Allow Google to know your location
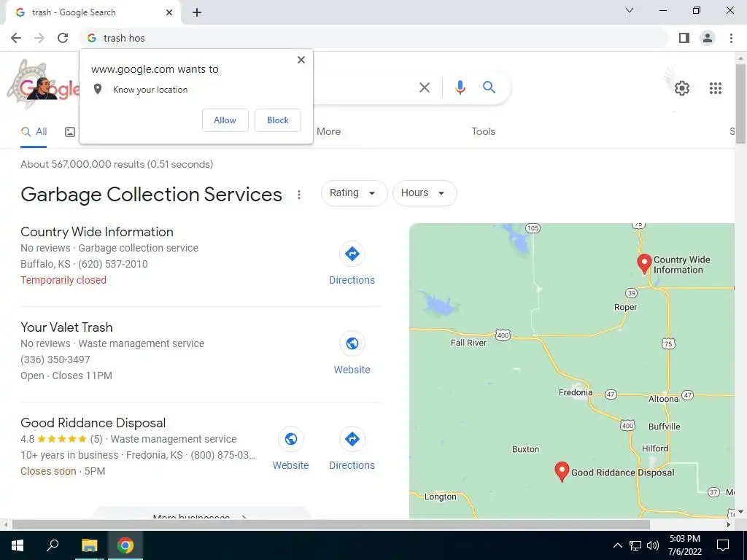This screenshot has height=560, width=747. (x=225, y=120)
